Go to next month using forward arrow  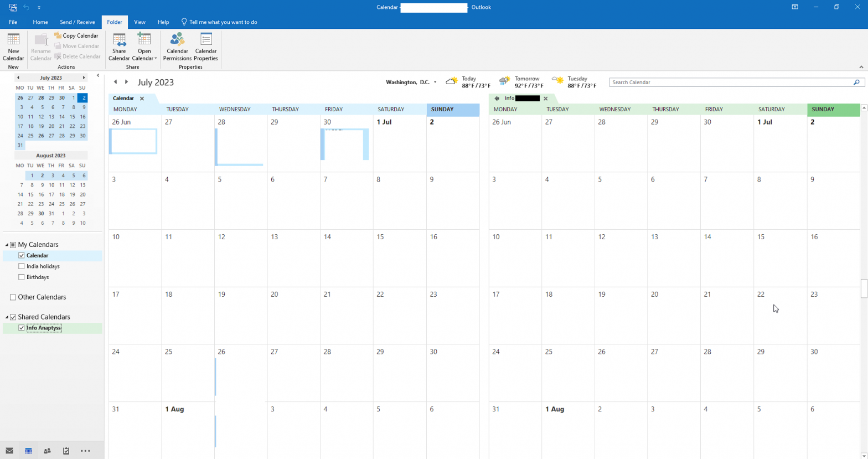pos(126,82)
